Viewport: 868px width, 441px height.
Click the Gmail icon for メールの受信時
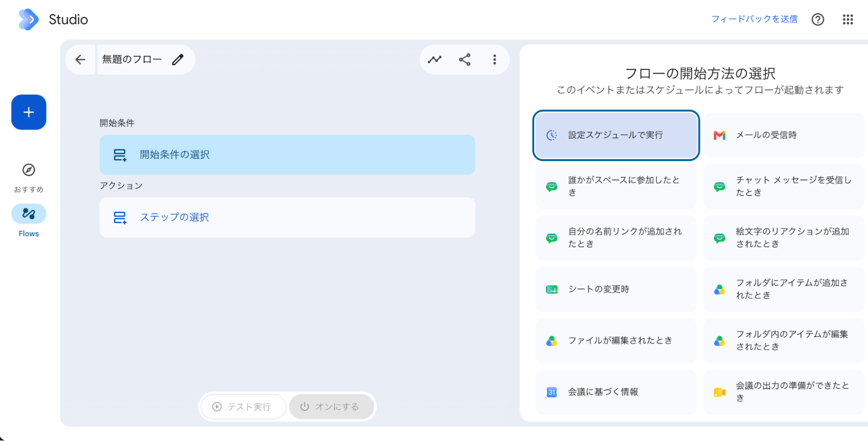click(x=719, y=136)
